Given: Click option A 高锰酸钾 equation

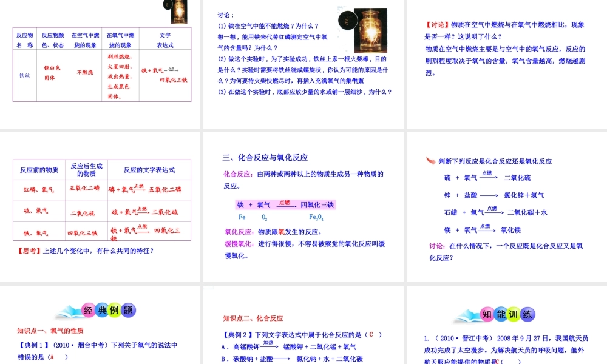Looking at the screenshot, I should pyautogui.click(x=289, y=346).
